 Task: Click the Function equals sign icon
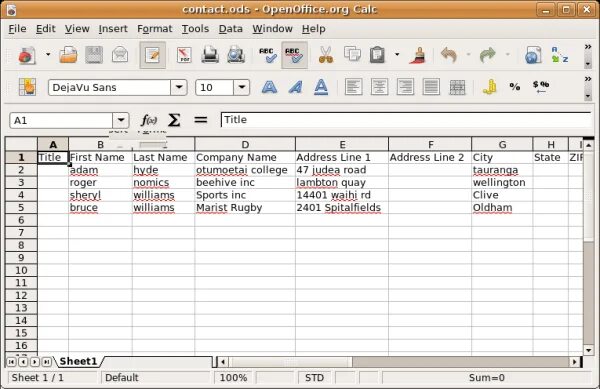201,120
